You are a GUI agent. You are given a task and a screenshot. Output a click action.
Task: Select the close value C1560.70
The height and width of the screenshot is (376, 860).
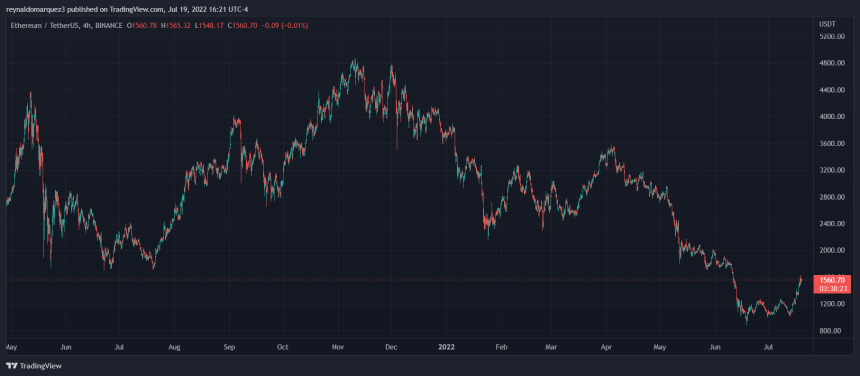click(x=241, y=26)
